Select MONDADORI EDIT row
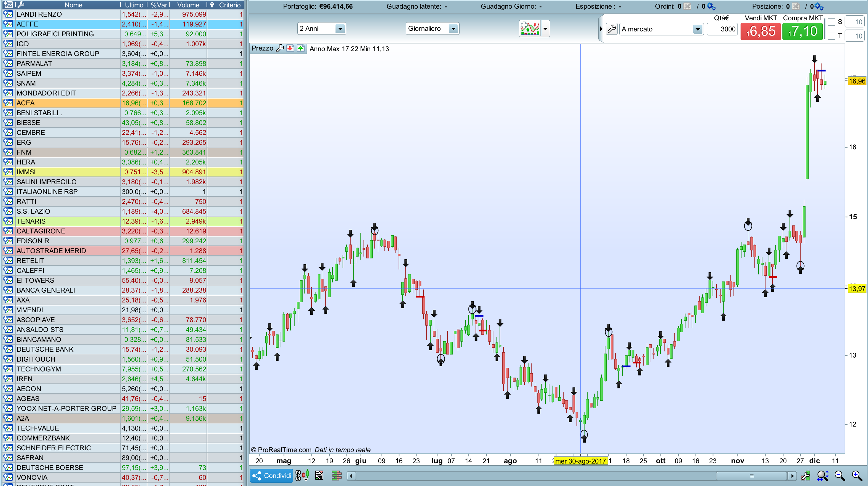The image size is (868, 486). (123, 93)
